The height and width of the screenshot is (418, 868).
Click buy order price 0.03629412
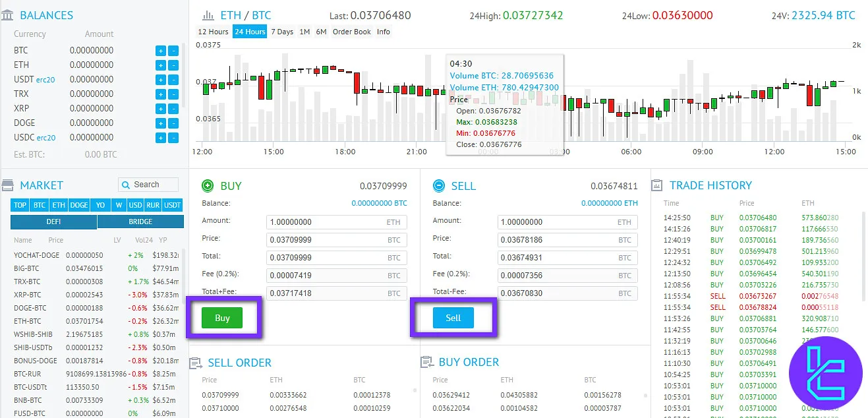pos(451,395)
